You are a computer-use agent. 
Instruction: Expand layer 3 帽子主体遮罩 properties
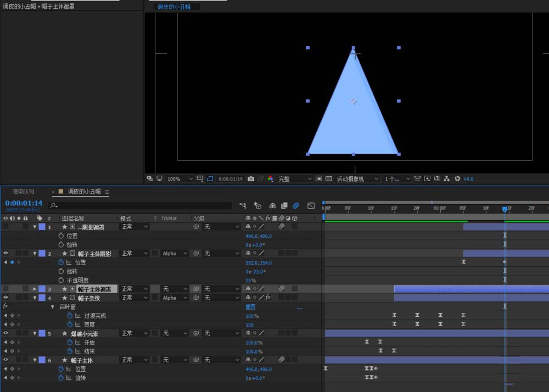click(x=35, y=289)
